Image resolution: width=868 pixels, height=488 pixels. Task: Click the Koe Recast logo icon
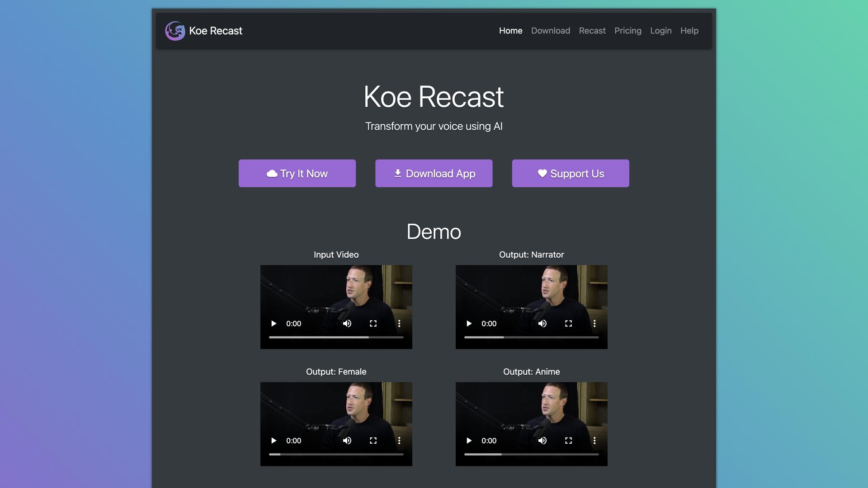tap(175, 31)
